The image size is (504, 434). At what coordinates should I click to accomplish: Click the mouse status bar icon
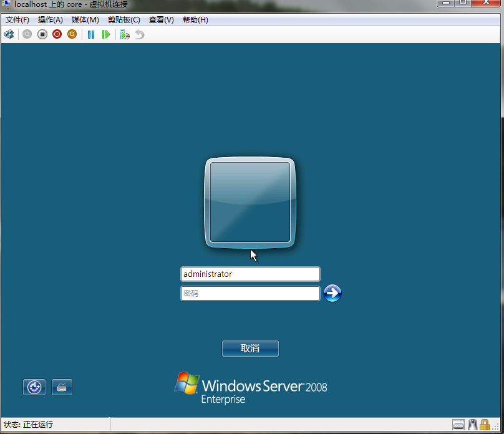472,425
